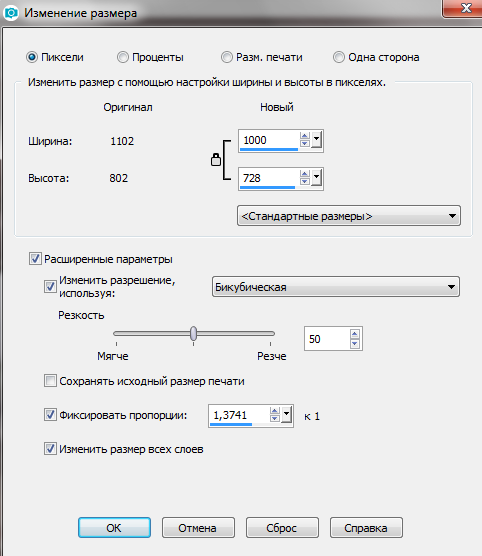The height and width of the screenshot is (556, 482).
Task: Confirm resize with OK button
Action: tap(114, 528)
